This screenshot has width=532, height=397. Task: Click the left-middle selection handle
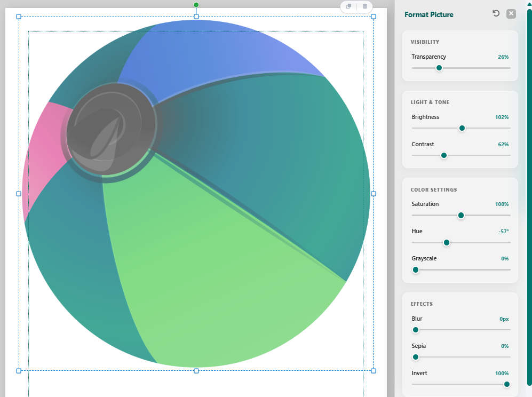click(x=19, y=194)
